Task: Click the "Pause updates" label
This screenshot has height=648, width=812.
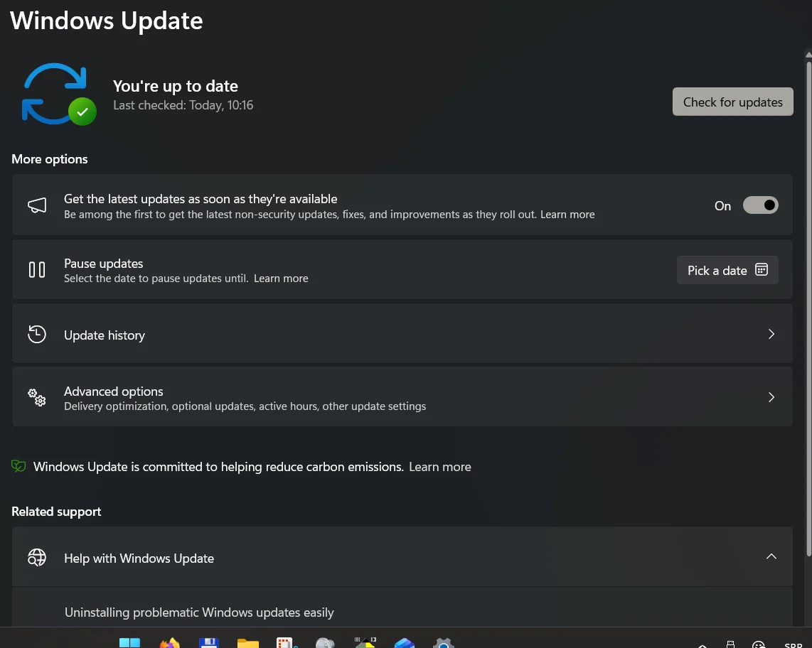Action: click(x=104, y=264)
